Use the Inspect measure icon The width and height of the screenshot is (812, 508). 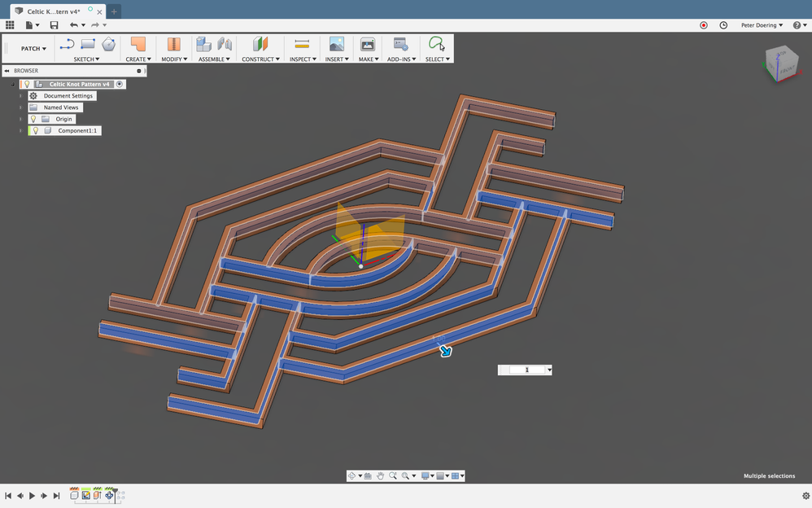pos(302,44)
